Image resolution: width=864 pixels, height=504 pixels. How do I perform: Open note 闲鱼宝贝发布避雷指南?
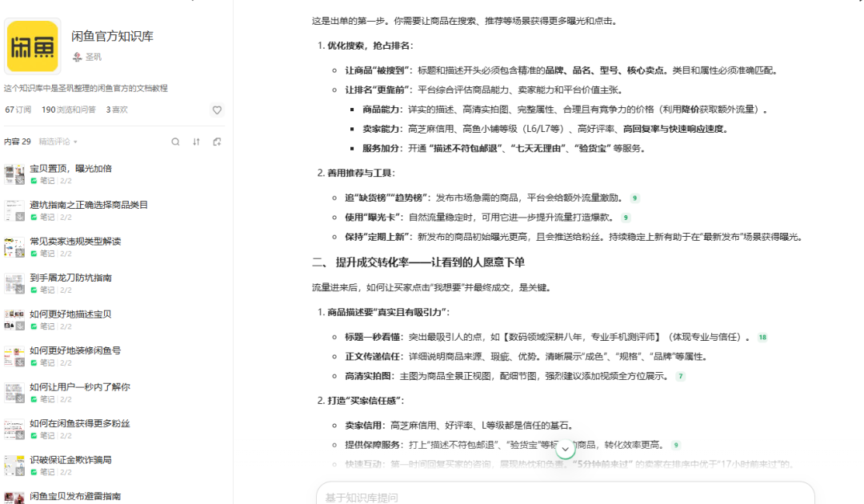click(x=75, y=496)
